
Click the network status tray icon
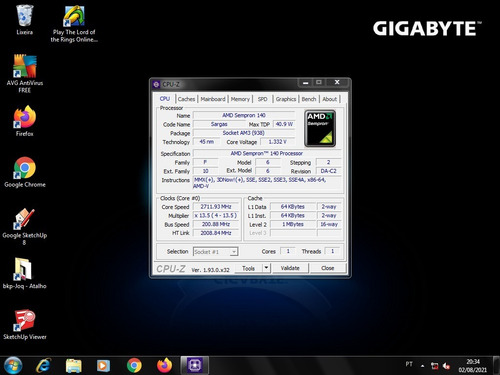434,366
